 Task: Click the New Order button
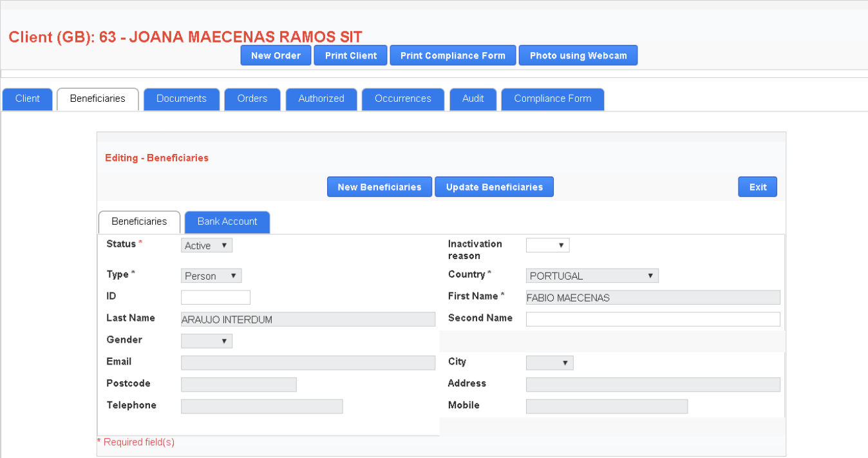pos(276,55)
